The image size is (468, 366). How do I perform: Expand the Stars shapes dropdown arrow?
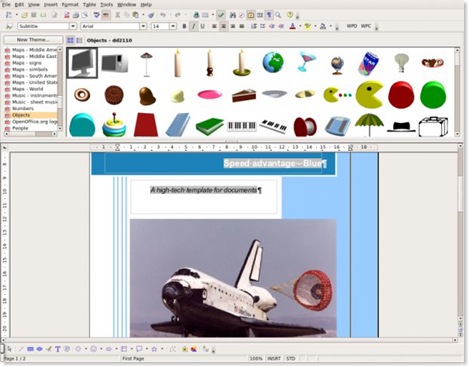(x=162, y=349)
